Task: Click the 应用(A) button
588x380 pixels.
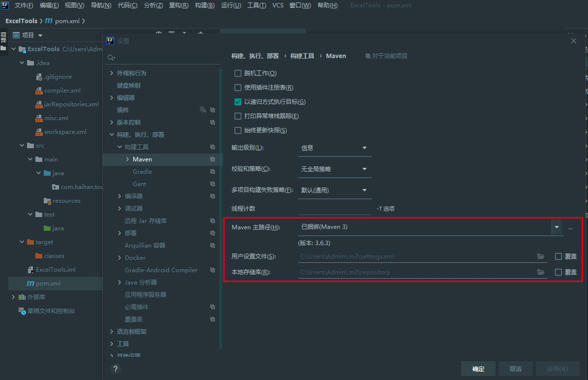Action: [558, 369]
